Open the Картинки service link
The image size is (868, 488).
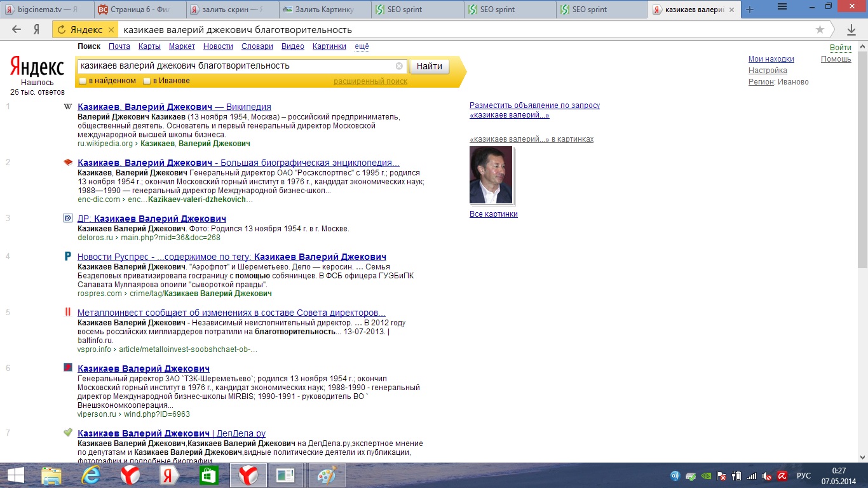pyautogui.click(x=330, y=46)
